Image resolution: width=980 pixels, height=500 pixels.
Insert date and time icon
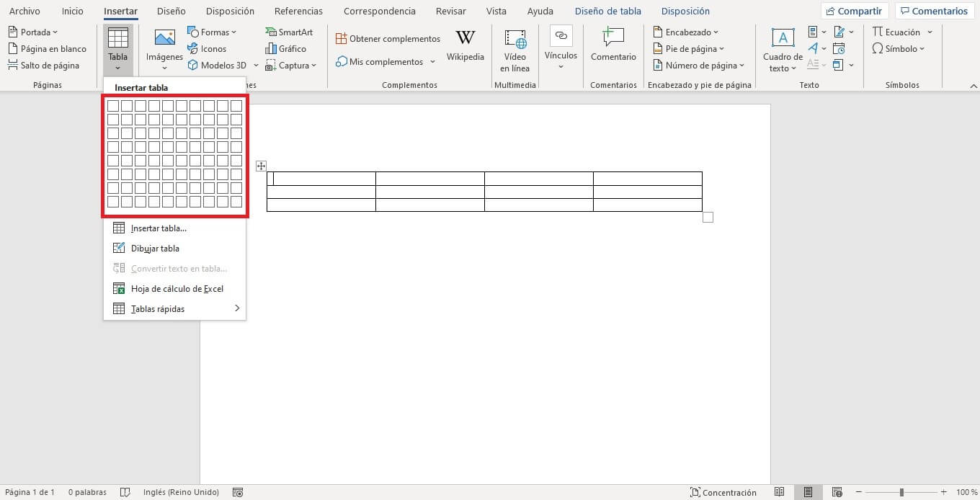pyautogui.click(x=839, y=48)
